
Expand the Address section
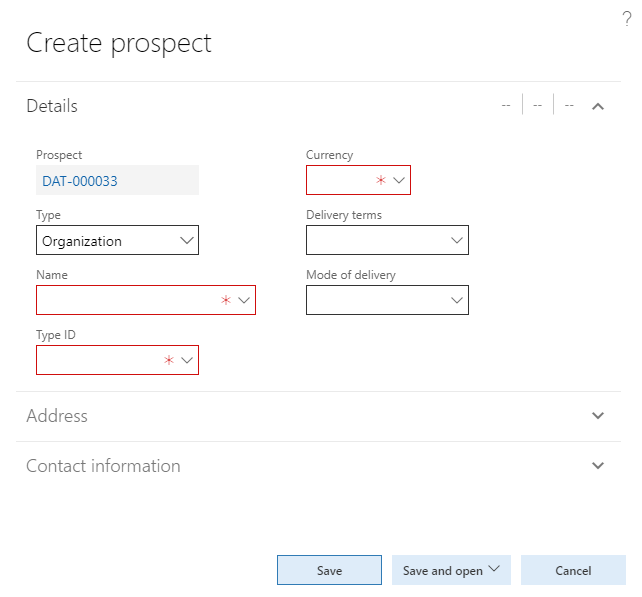pyautogui.click(x=598, y=416)
